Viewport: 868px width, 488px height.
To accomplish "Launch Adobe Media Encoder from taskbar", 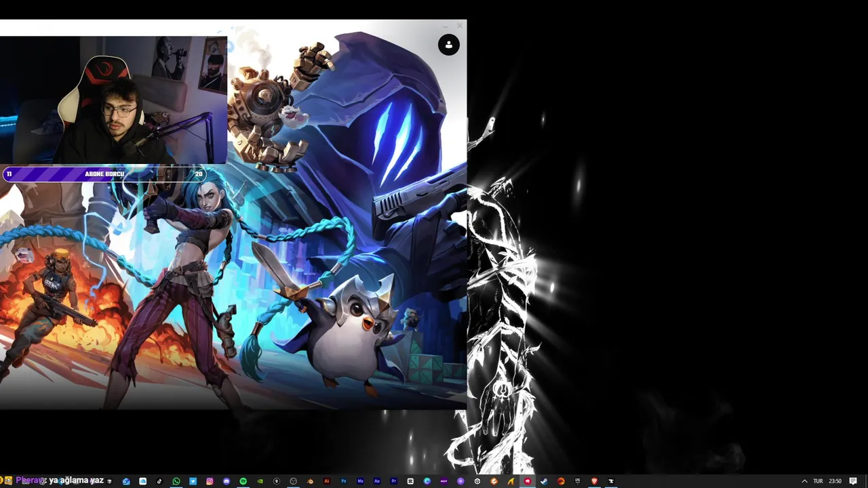I will [360, 481].
